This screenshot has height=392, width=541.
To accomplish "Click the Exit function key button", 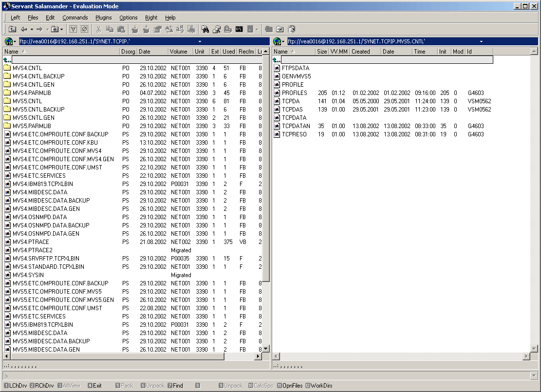I will tap(94, 386).
